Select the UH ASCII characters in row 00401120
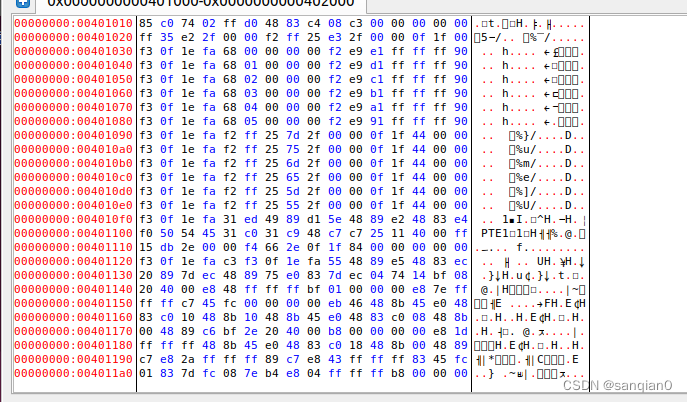The image size is (687, 402). (544, 261)
